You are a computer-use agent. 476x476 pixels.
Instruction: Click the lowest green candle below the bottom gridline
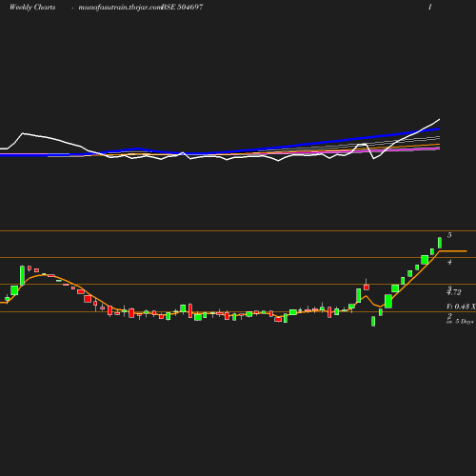[x=373, y=321]
